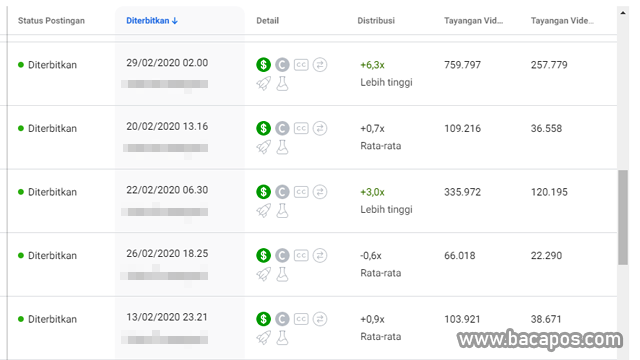Click distribution score +6,3x
The height and width of the screenshot is (360, 640).
tap(372, 65)
